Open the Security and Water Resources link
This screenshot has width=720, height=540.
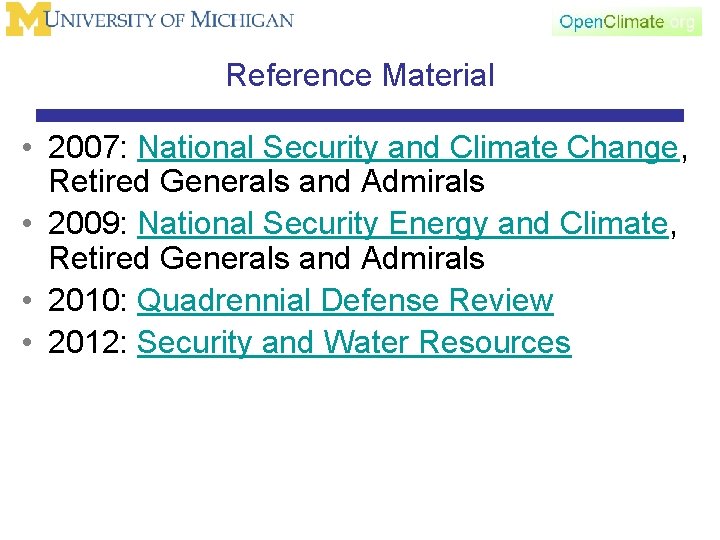click(x=354, y=343)
